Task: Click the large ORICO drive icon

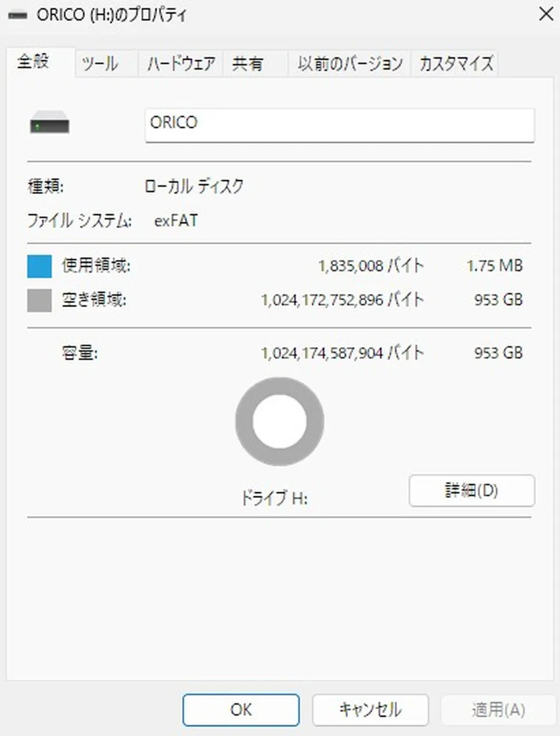Action: point(49,124)
